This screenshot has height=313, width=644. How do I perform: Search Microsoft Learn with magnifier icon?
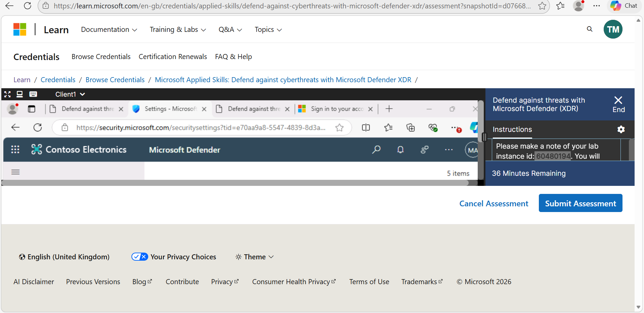(x=590, y=29)
